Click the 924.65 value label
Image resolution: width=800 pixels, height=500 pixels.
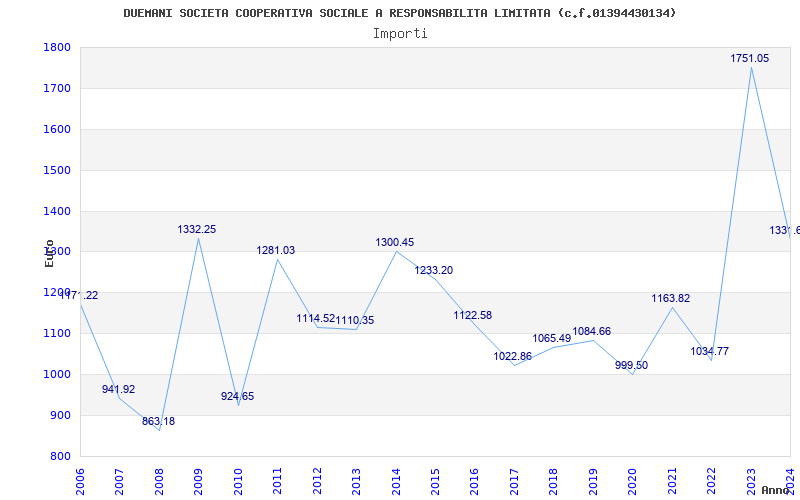237,397
